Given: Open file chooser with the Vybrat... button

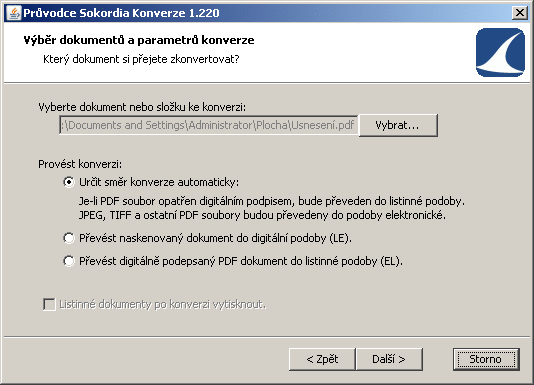Looking at the screenshot, I should coord(398,125).
